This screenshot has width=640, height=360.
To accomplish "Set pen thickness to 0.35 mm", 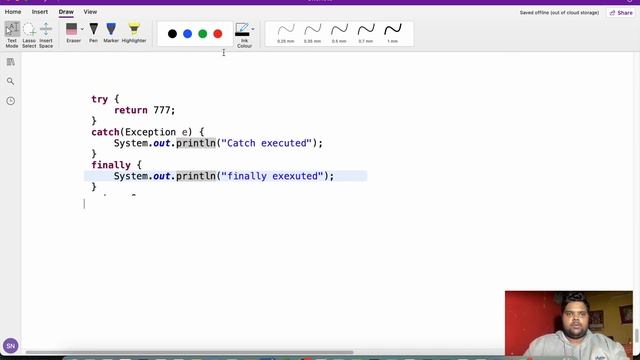I will click(x=313, y=33).
